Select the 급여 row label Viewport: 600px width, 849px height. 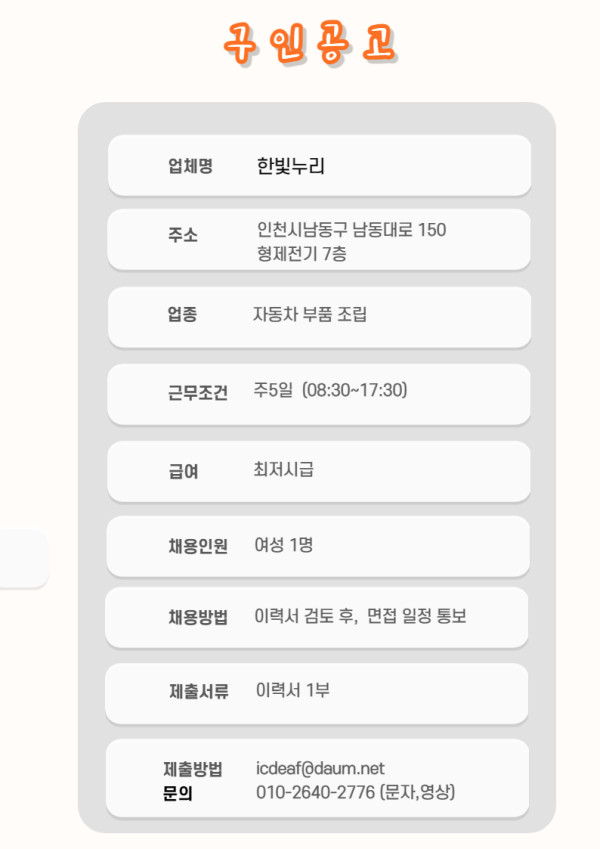182,471
